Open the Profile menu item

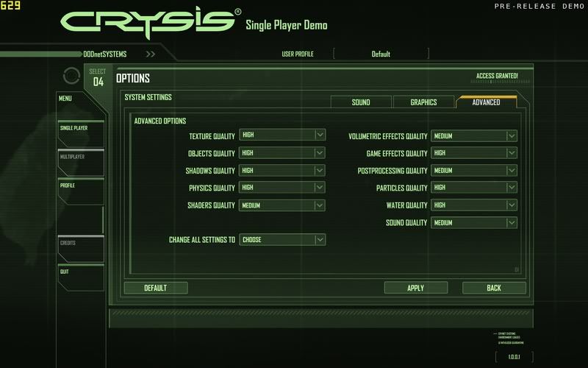coord(81,191)
